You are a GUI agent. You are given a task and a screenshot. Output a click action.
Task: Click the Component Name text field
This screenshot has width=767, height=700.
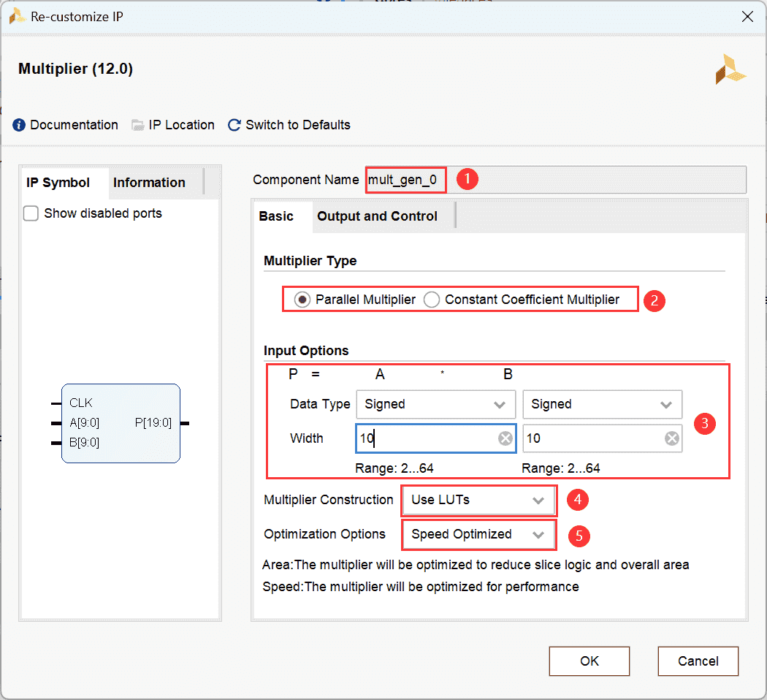555,180
